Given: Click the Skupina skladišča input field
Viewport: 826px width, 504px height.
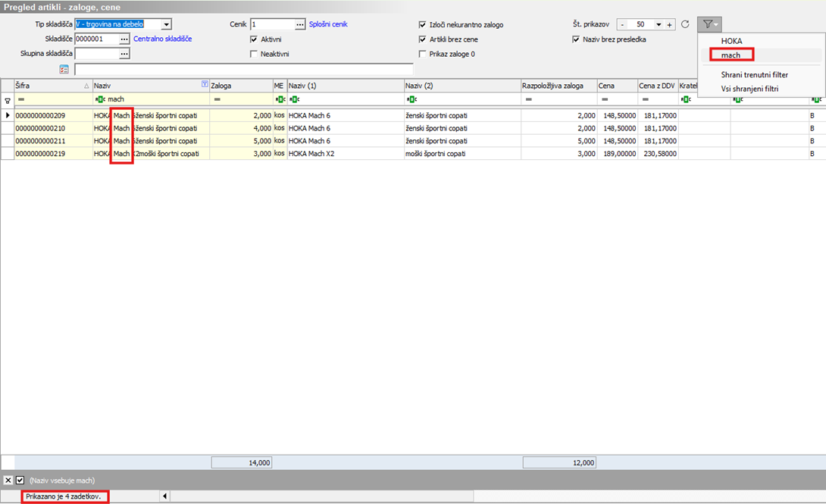Looking at the screenshot, I should (x=97, y=54).
